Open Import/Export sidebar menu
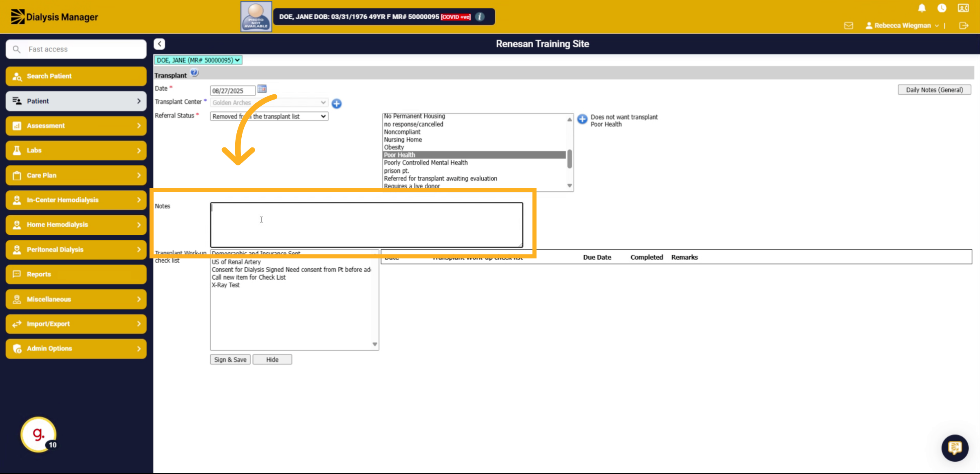This screenshot has width=980, height=474. (76, 324)
